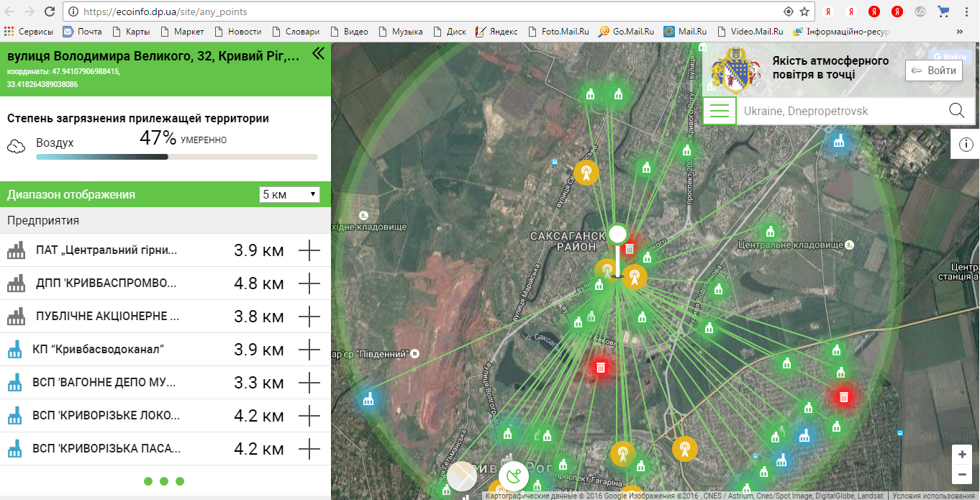This screenshot has width=980, height=500.
Task: Click the round satellite dish icon on map
Action: 514,476
